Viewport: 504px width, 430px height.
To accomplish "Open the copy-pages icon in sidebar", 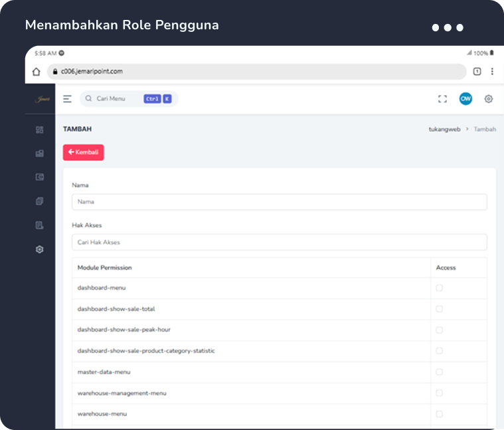I will [40, 201].
